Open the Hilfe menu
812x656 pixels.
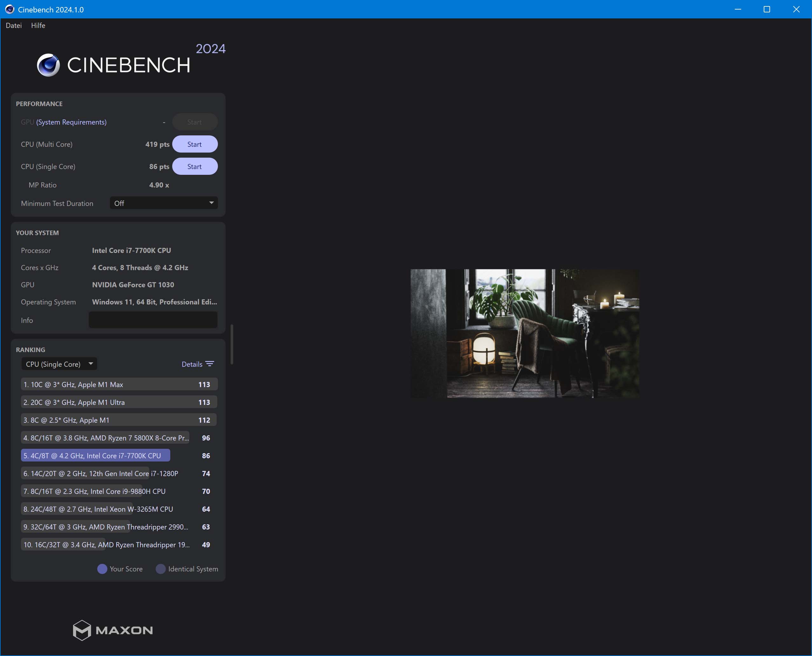point(38,25)
